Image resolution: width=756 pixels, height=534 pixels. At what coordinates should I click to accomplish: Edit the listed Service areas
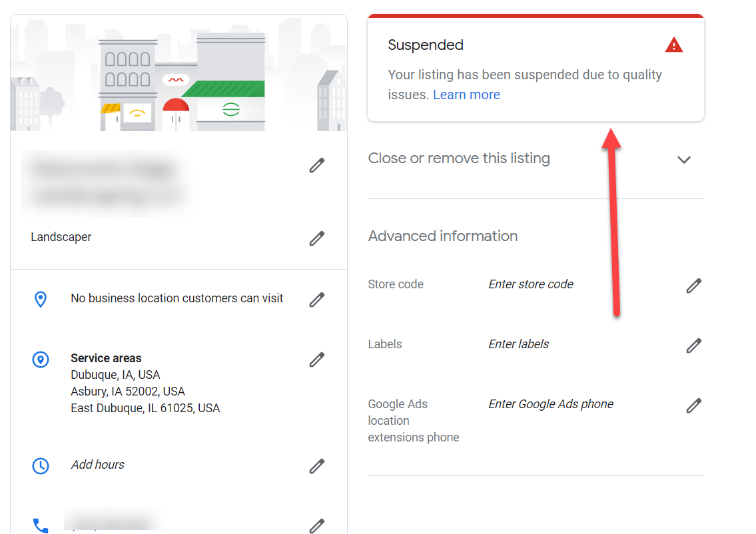point(317,360)
